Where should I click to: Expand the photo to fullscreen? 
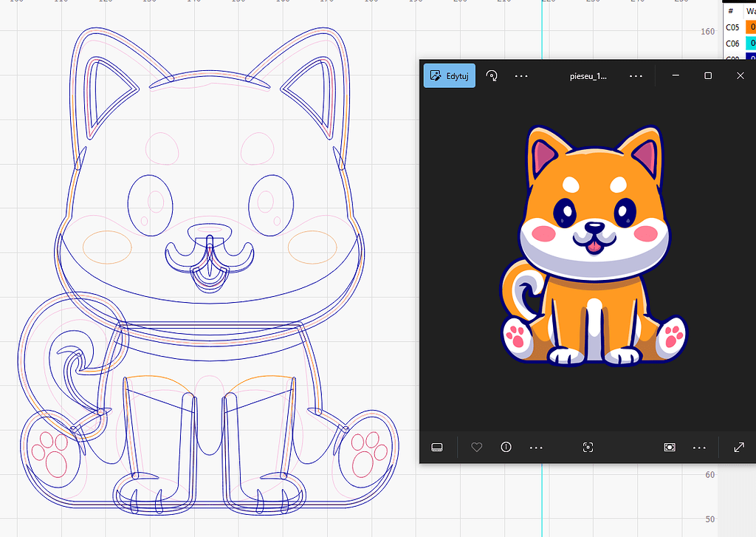[x=739, y=448]
